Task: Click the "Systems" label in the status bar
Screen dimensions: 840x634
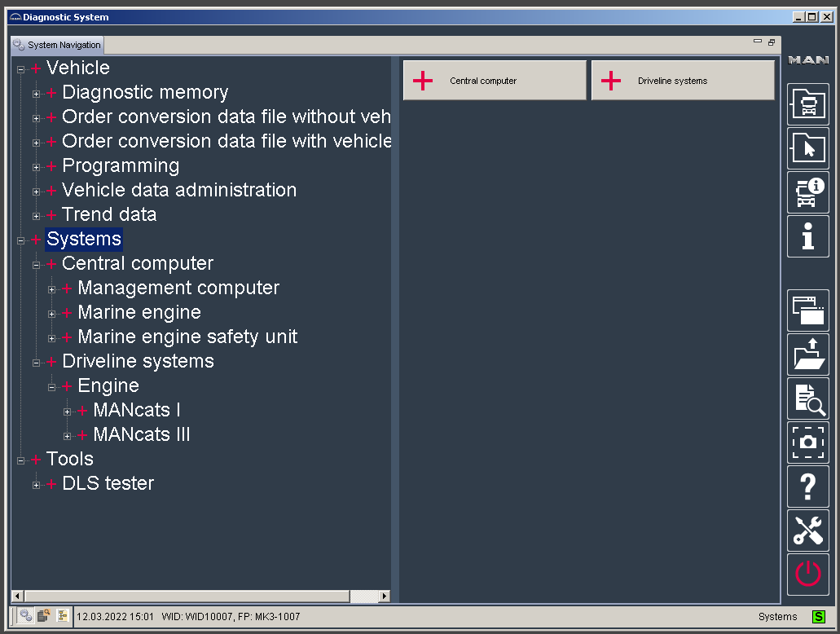Action: pyautogui.click(x=777, y=617)
